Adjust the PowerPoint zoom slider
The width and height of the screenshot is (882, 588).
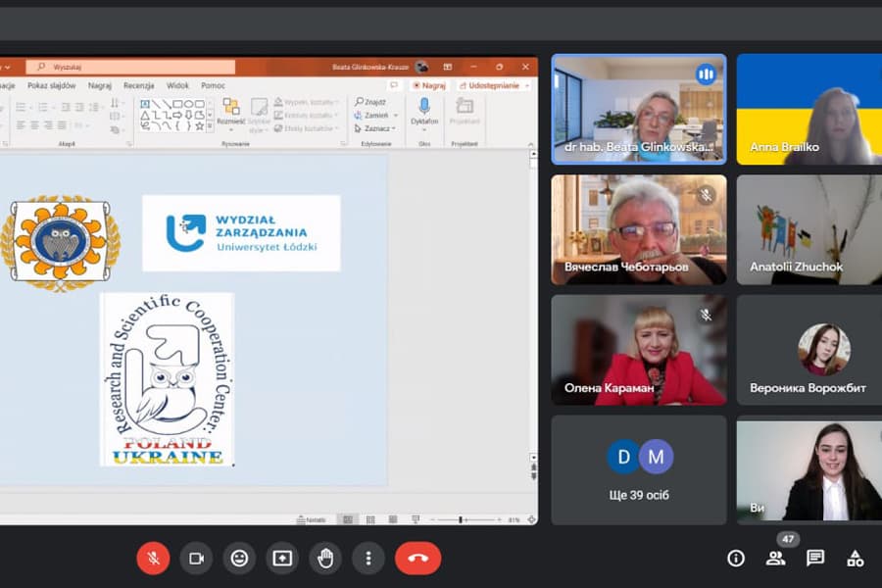[462, 519]
